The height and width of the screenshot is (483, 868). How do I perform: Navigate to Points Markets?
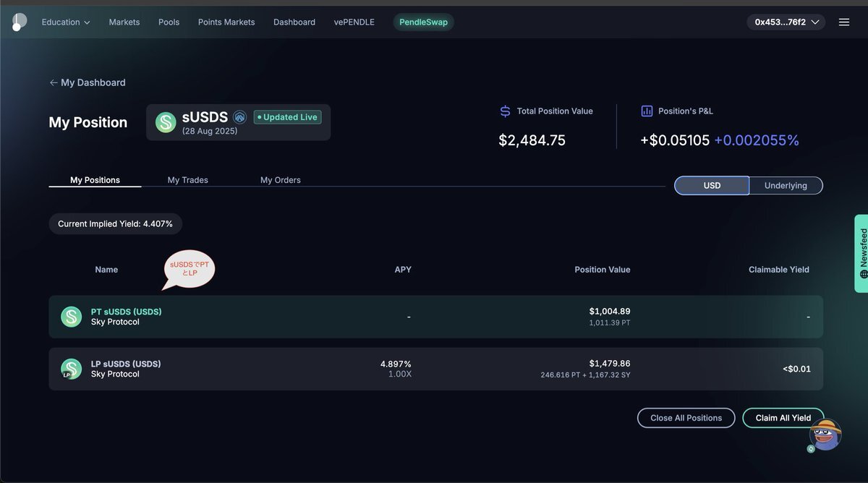point(226,22)
